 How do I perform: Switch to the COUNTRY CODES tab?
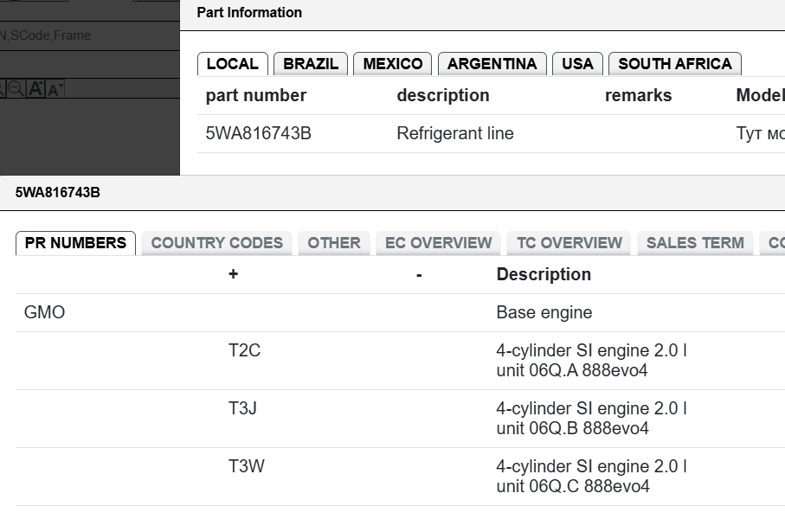pyautogui.click(x=216, y=243)
